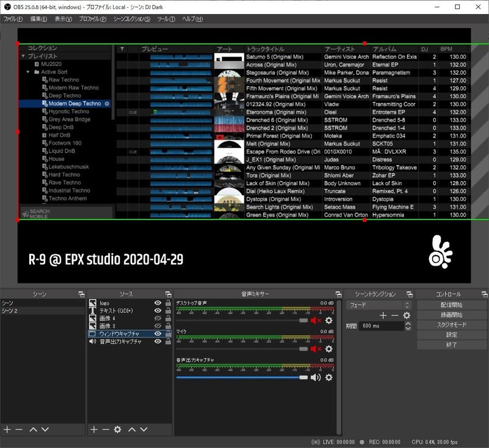Mute the 音声出力キャプチャ channel
The image size is (489, 448).
coord(315,377)
